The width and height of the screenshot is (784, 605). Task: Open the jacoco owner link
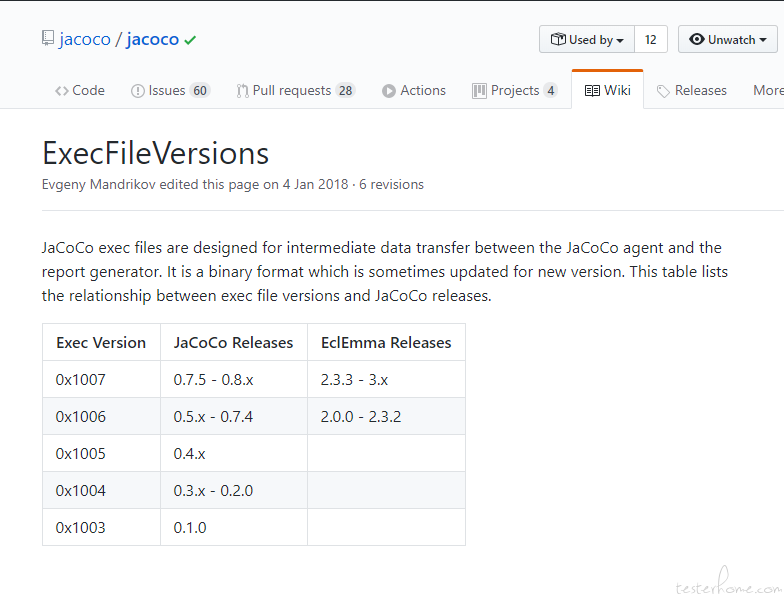tap(84, 39)
